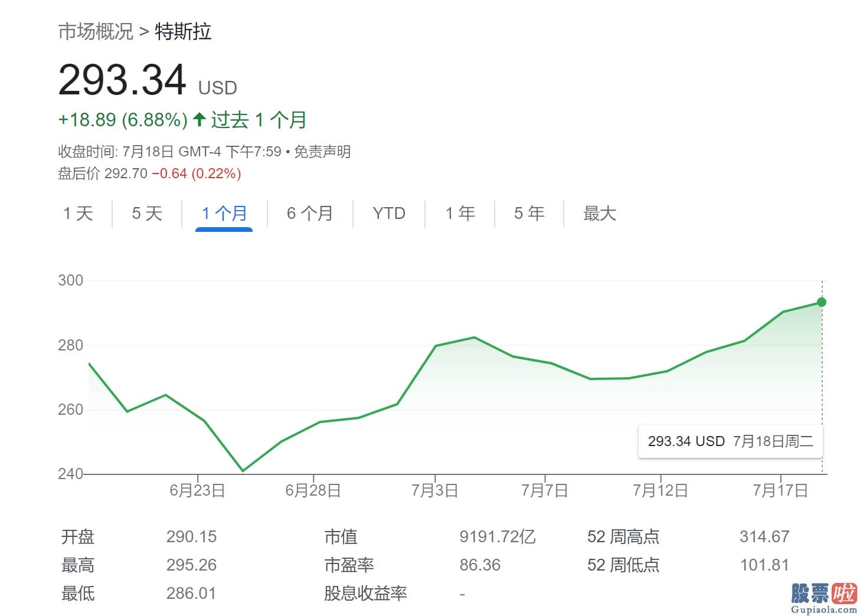Click the 市盈率 value 86.36

480,565
